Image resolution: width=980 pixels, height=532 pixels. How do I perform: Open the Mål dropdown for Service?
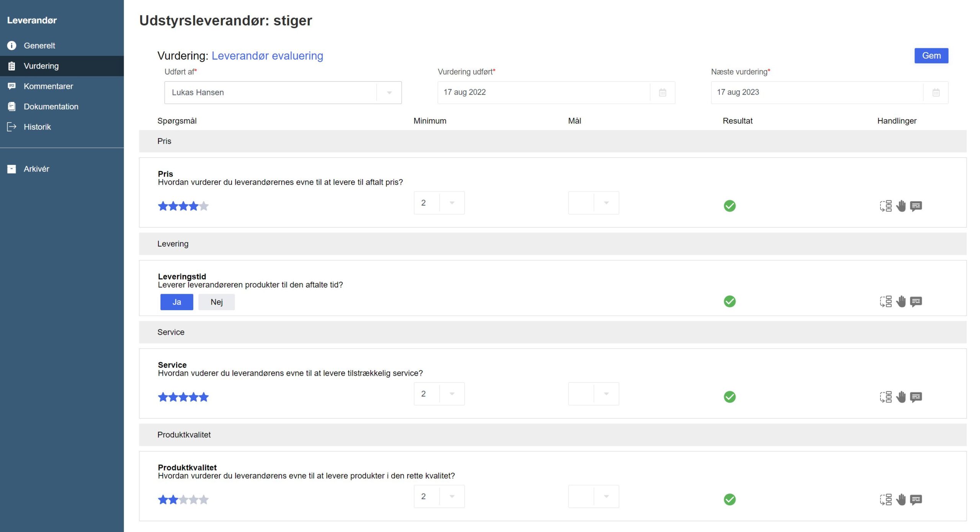593,394
